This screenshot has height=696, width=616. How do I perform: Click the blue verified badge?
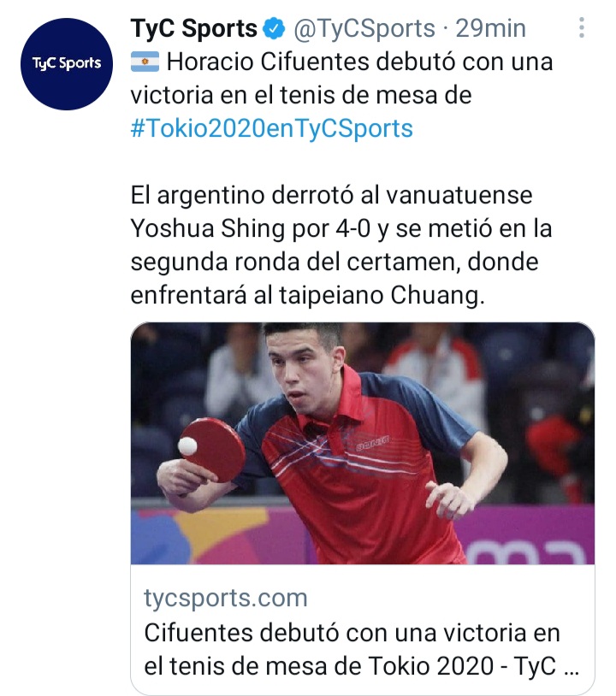point(274,29)
